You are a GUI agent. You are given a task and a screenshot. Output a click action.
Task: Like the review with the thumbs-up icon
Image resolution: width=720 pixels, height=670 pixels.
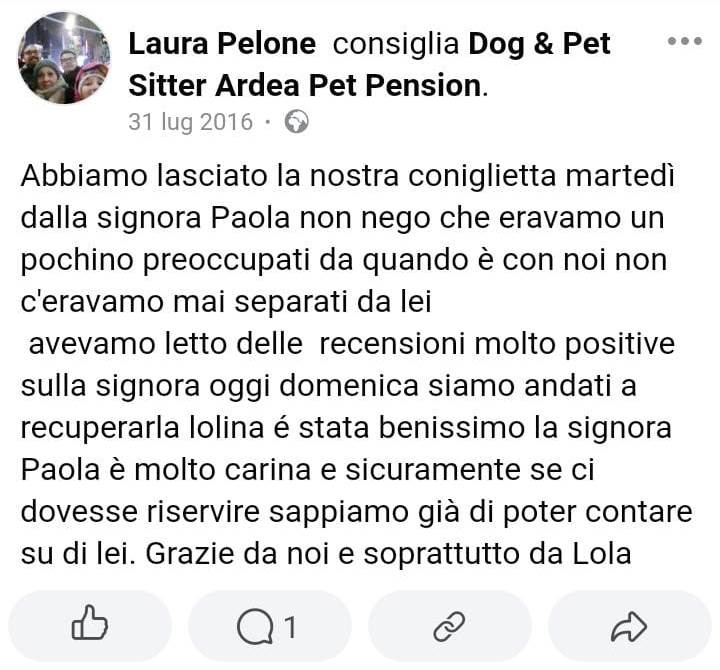pos(90,627)
